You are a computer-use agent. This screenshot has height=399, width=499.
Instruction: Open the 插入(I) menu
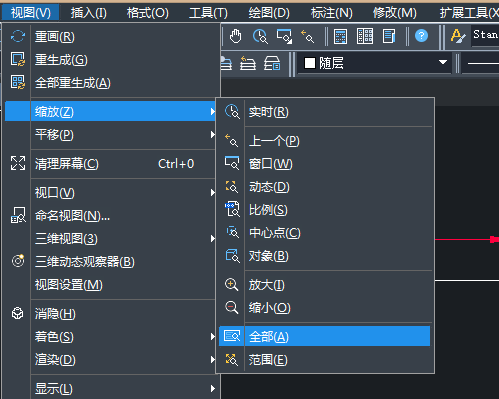coord(89,13)
